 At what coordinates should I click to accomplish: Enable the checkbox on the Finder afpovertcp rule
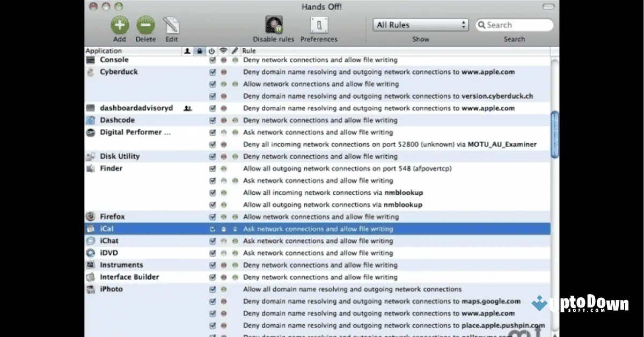click(x=213, y=168)
